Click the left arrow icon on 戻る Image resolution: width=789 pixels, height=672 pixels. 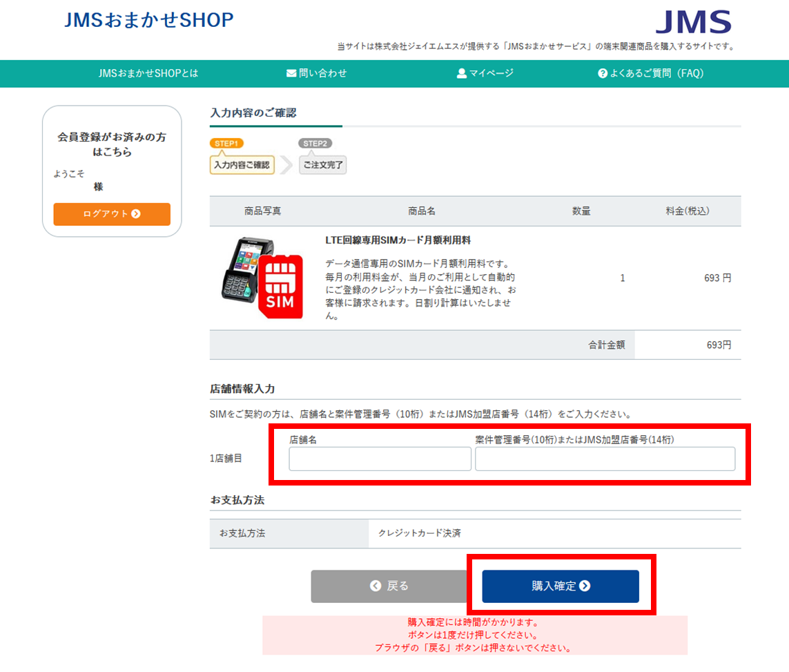[376, 586]
